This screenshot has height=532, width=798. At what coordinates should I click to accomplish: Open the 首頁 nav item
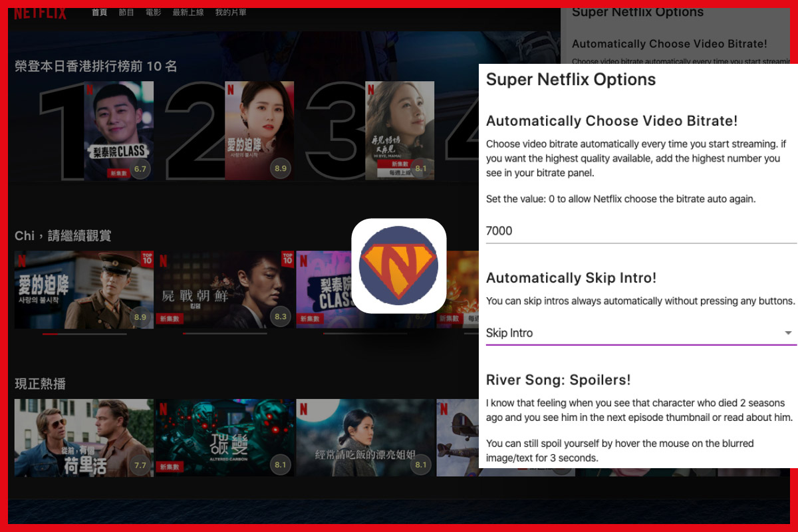(99, 13)
